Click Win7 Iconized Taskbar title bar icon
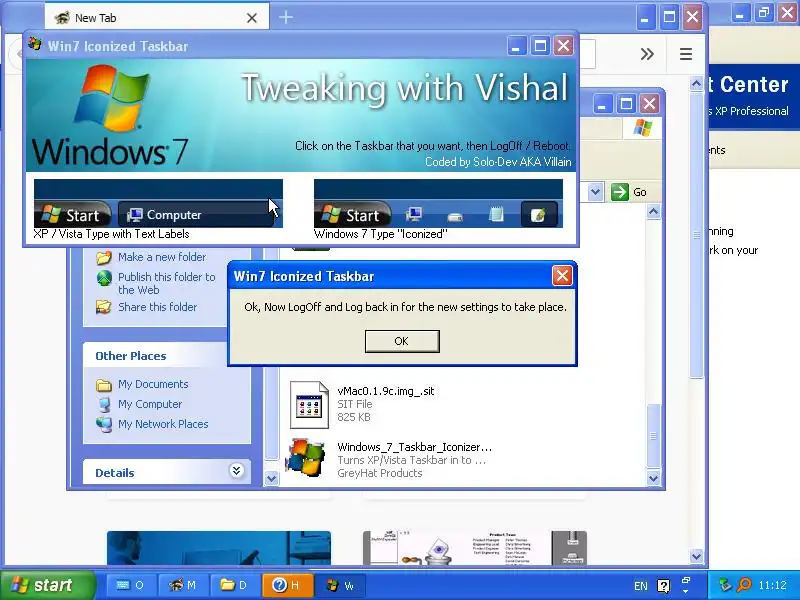800x600 pixels. click(x=35, y=44)
